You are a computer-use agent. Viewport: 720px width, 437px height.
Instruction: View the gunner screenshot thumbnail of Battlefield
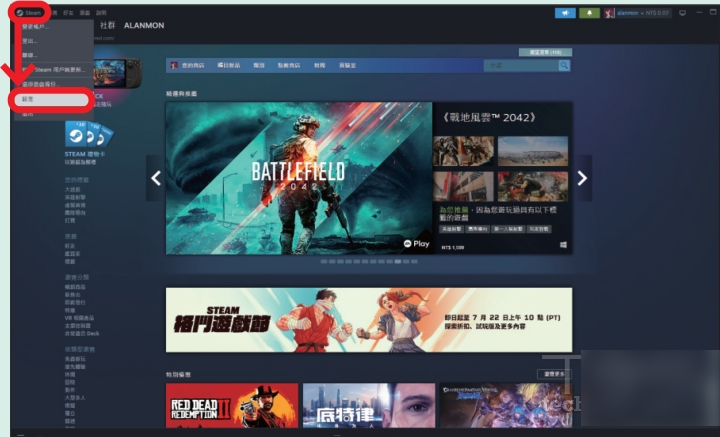point(533,186)
